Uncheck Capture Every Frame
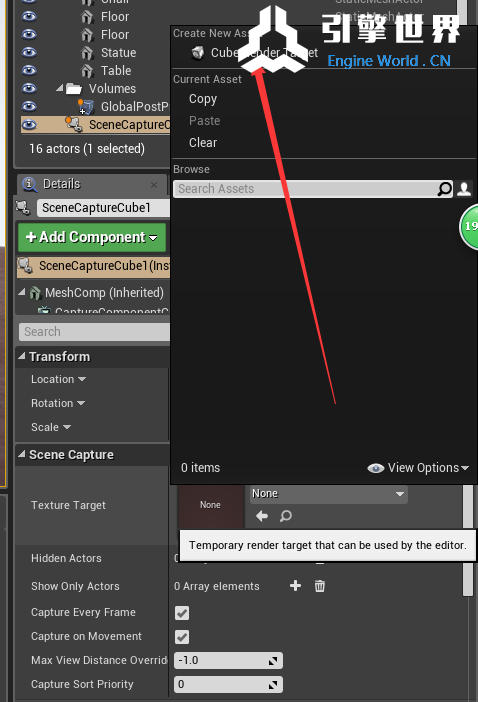Image resolution: width=478 pixels, height=702 pixels. pyautogui.click(x=182, y=613)
